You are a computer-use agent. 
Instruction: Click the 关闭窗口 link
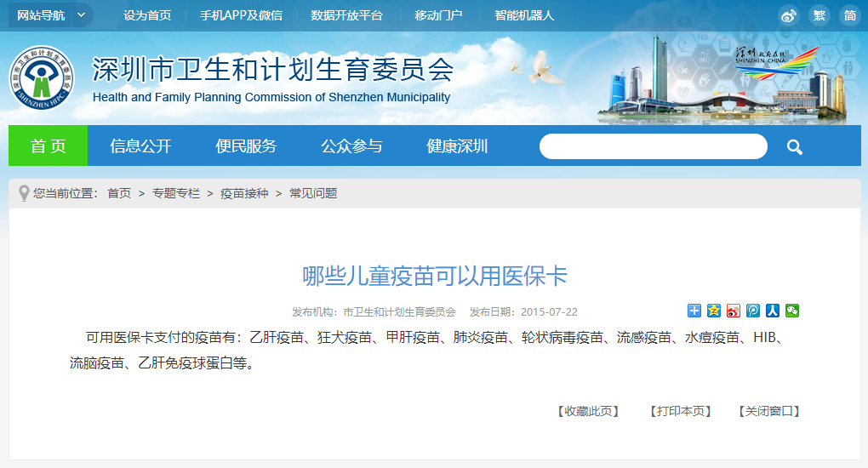[769, 411]
